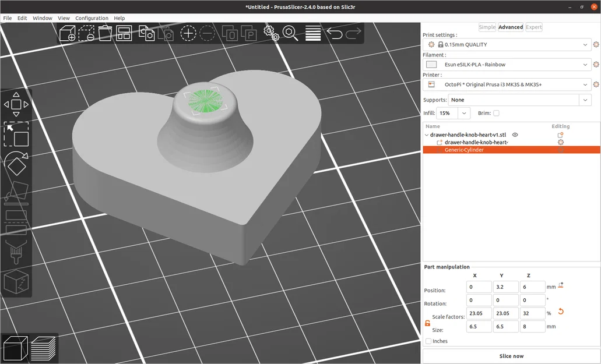Click the filament color swatch
Image resolution: width=601 pixels, height=364 pixels.
point(431,64)
